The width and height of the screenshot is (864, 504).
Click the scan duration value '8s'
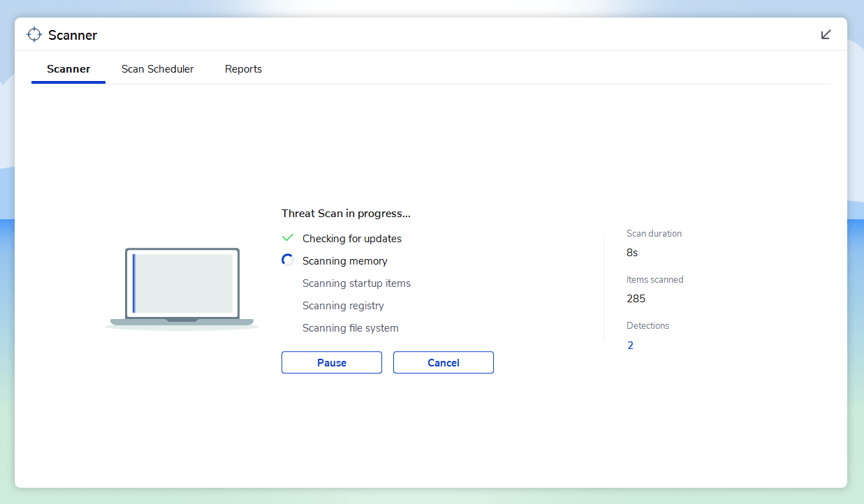tap(632, 253)
